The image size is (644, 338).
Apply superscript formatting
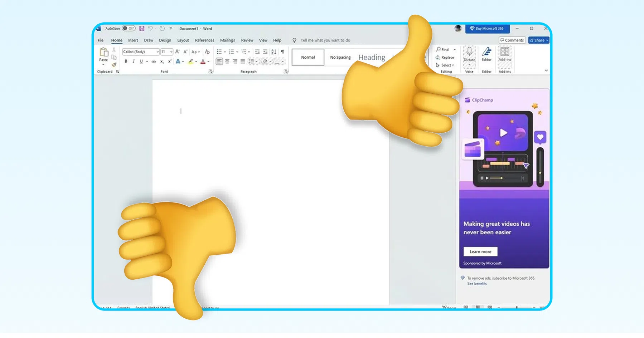coord(170,62)
